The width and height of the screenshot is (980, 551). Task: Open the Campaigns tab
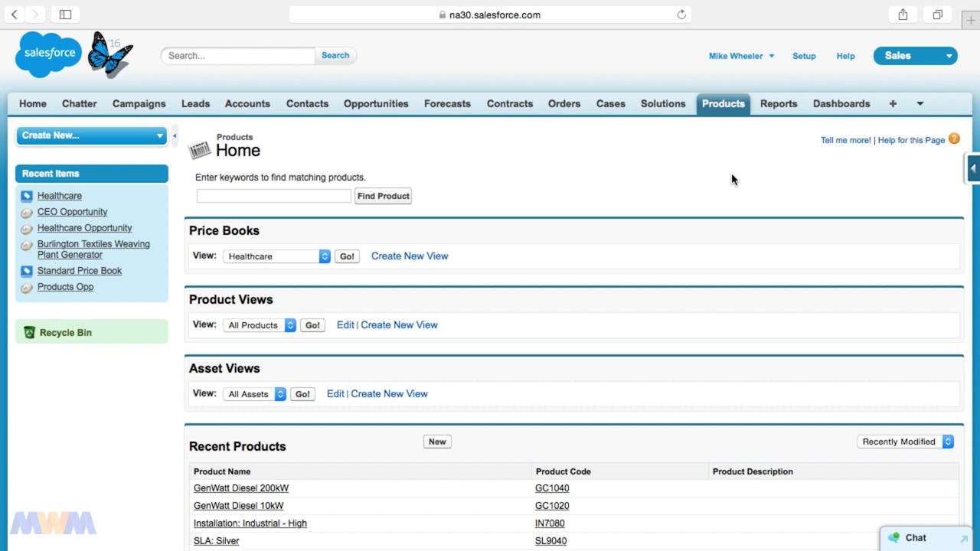tap(139, 103)
